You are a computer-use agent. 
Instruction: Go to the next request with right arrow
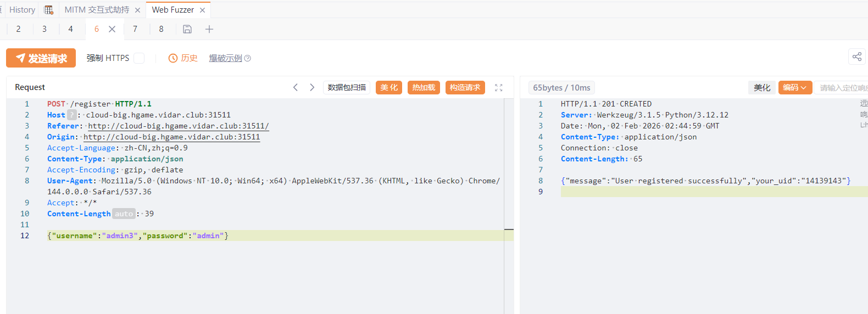click(x=312, y=87)
